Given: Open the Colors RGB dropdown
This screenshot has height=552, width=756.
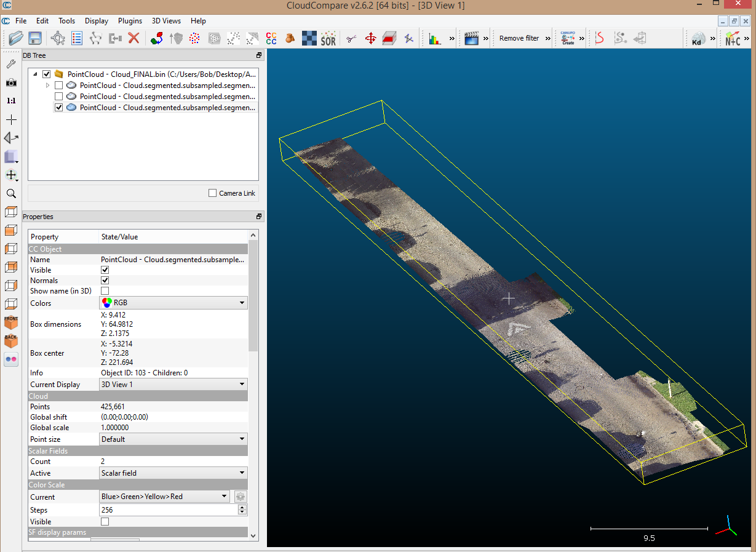Looking at the screenshot, I should 173,303.
